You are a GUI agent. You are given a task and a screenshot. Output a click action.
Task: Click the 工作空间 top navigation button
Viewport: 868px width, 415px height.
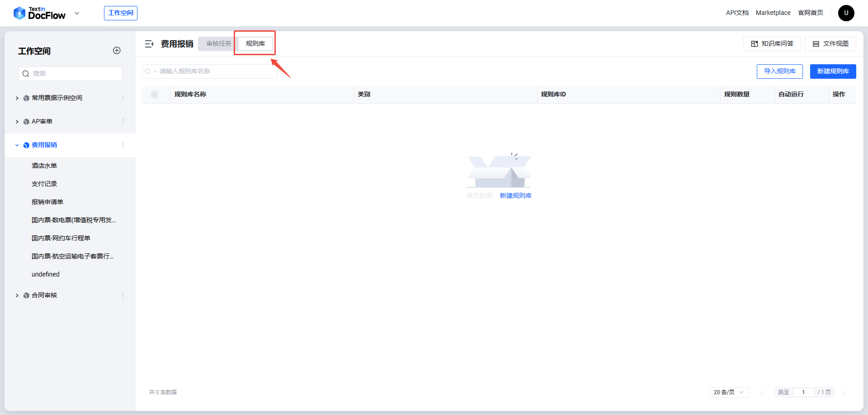pos(121,13)
